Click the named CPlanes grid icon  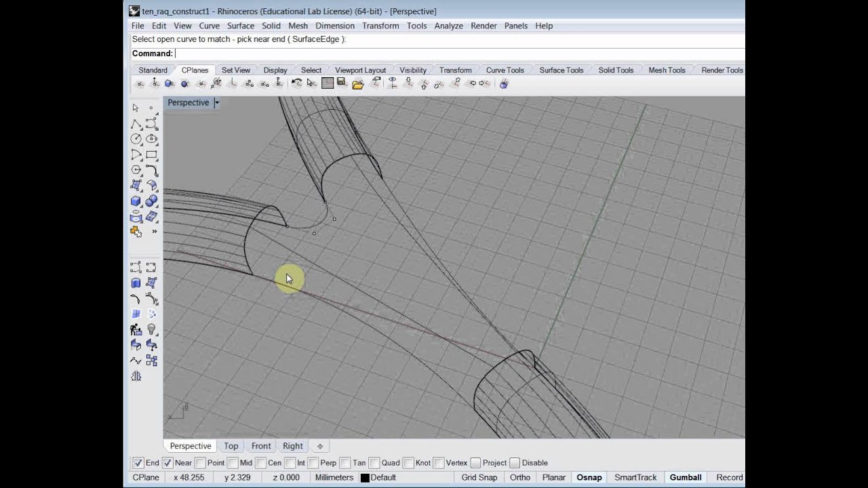click(328, 83)
